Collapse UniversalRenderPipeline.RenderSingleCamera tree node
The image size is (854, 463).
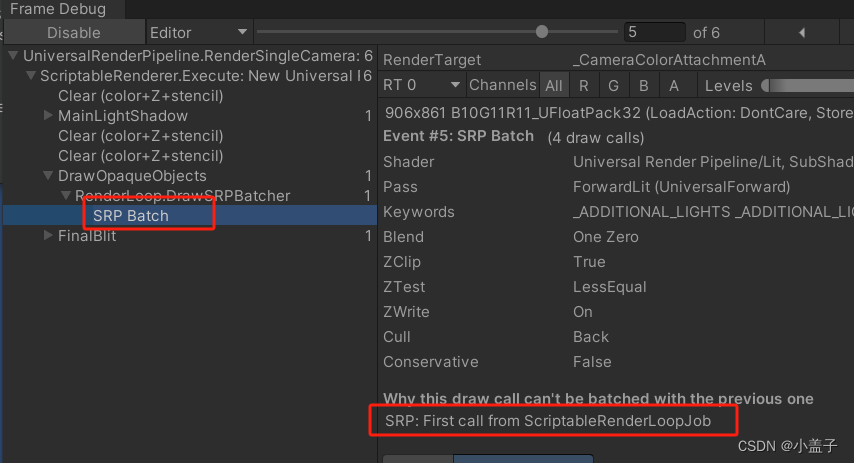pyautogui.click(x=13, y=56)
